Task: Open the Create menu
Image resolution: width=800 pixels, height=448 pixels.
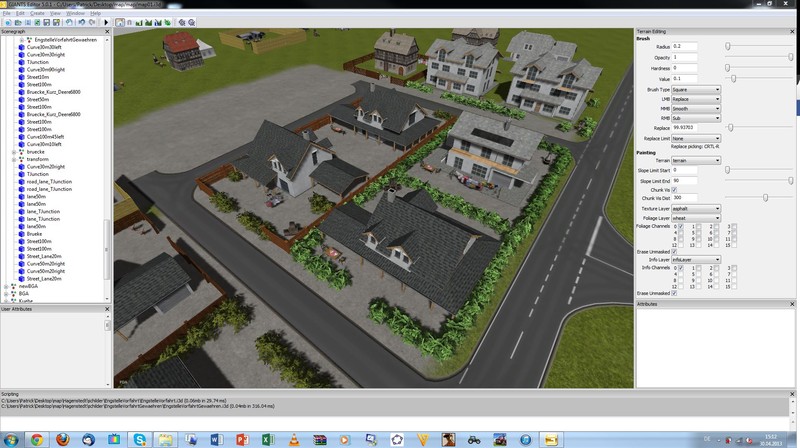Action: [37, 13]
